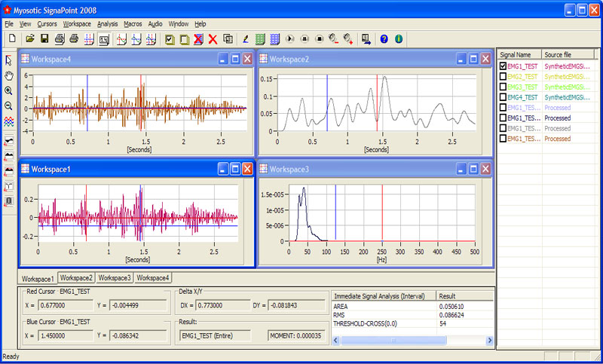This screenshot has width=603, height=364.
Task: Open the Analysis menu
Action: pos(107,24)
